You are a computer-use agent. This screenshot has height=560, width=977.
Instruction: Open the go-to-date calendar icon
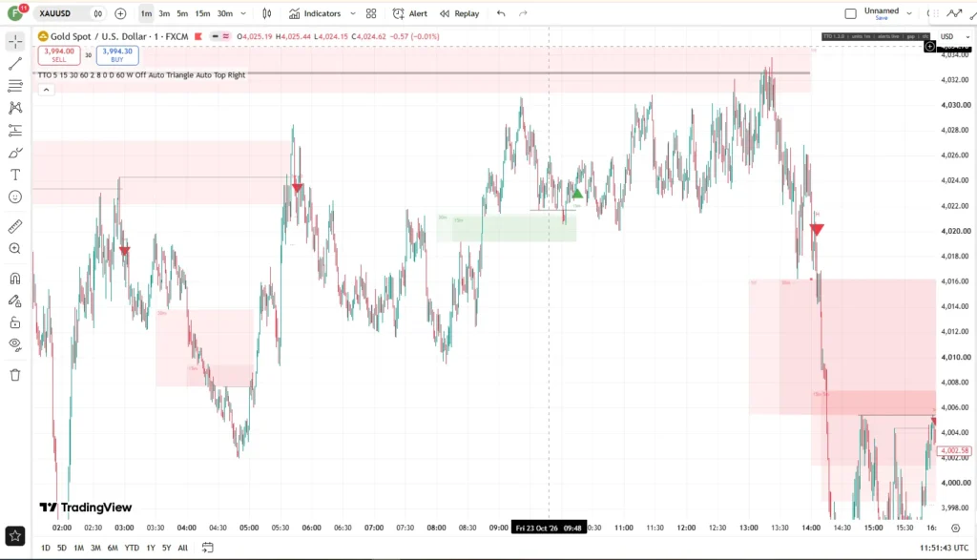pos(207,548)
